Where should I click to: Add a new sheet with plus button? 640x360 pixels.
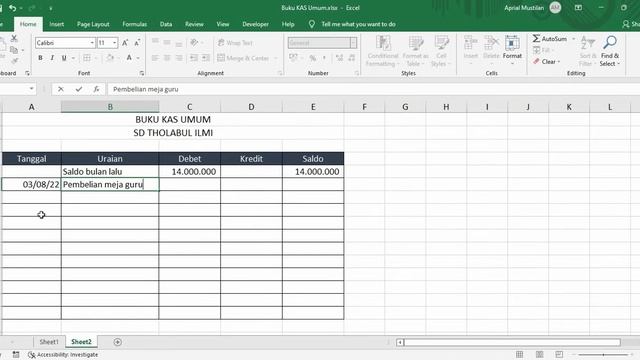[x=118, y=342]
